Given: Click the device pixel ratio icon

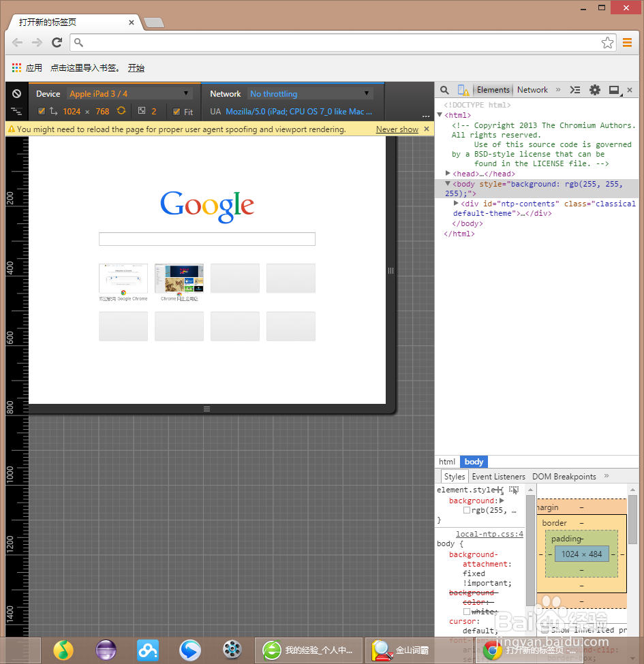Looking at the screenshot, I should [x=142, y=111].
